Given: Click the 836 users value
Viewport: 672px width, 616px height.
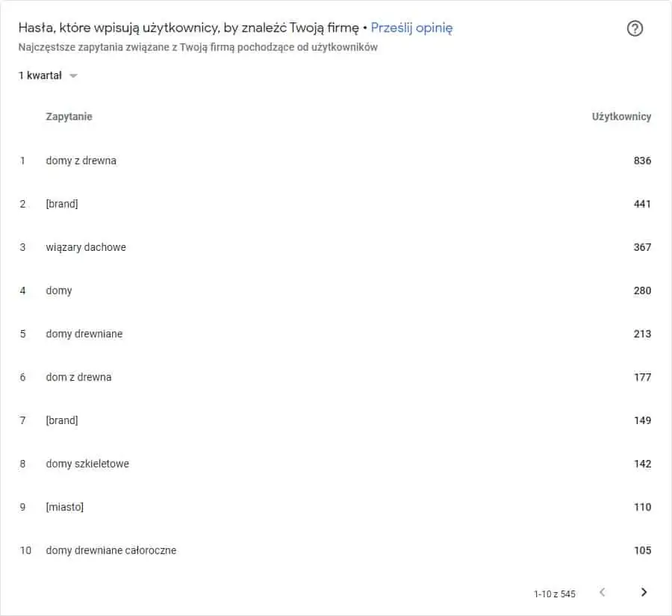Looking at the screenshot, I should coord(642,161).
